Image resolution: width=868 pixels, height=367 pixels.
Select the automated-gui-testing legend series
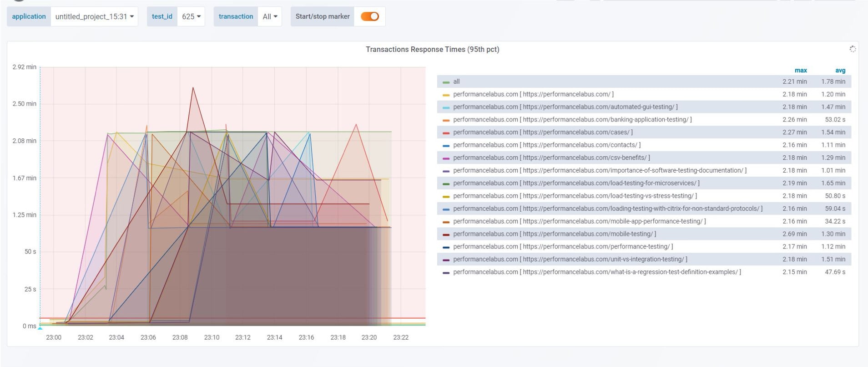565,107
